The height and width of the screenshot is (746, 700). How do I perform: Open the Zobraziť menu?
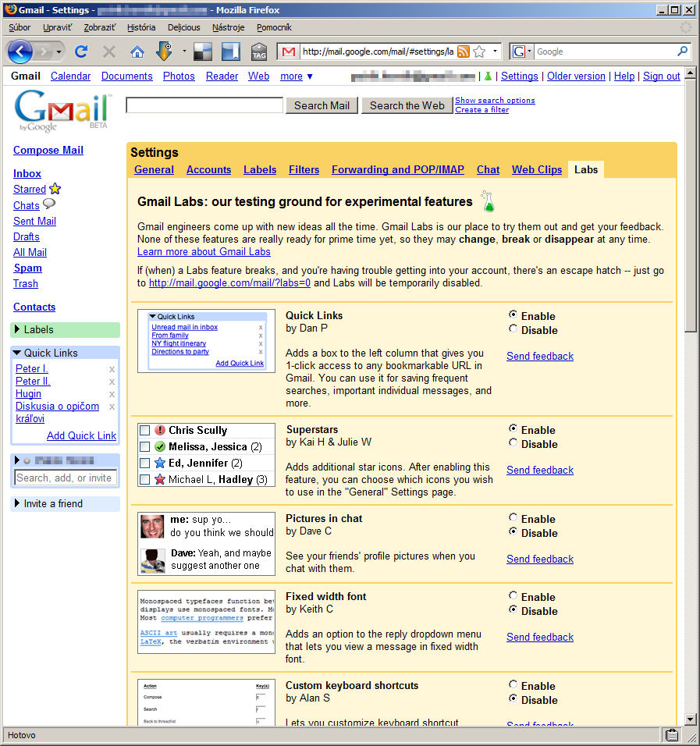tap(99, 27)
